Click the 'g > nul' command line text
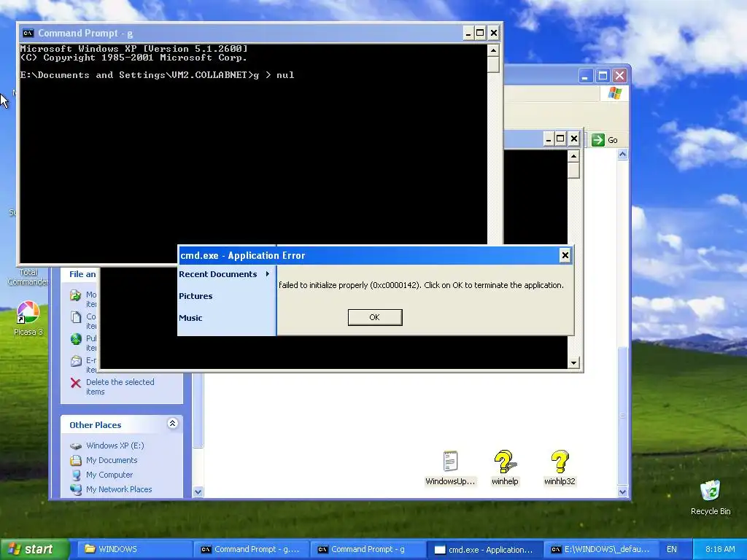 coord(274,75)
